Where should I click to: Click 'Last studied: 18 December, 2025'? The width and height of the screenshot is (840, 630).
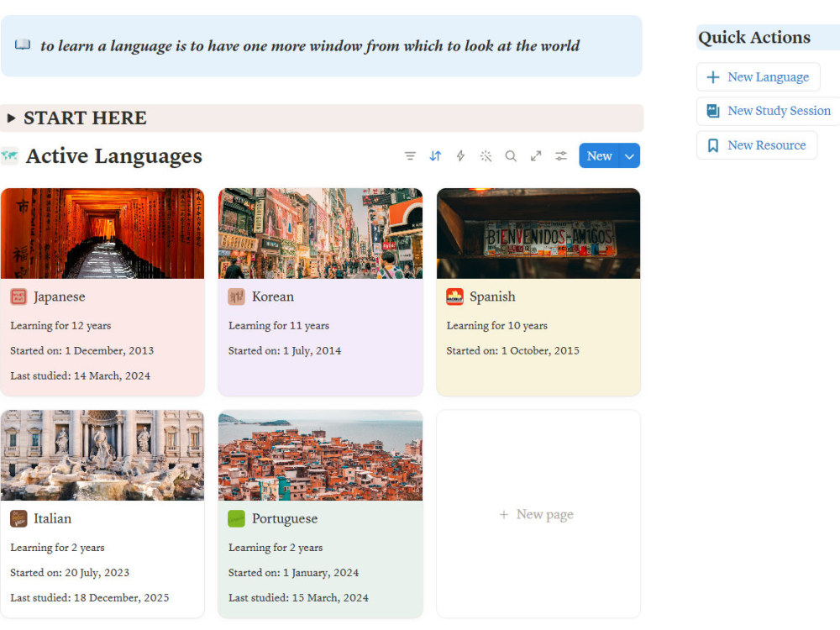click(x=90, y=597)
